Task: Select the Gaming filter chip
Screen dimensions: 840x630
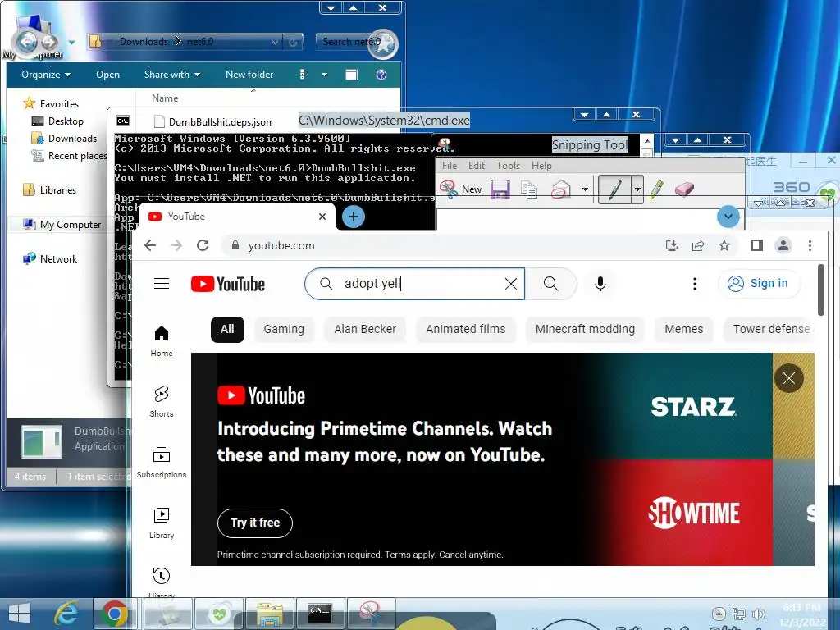Action: point(283,329)
